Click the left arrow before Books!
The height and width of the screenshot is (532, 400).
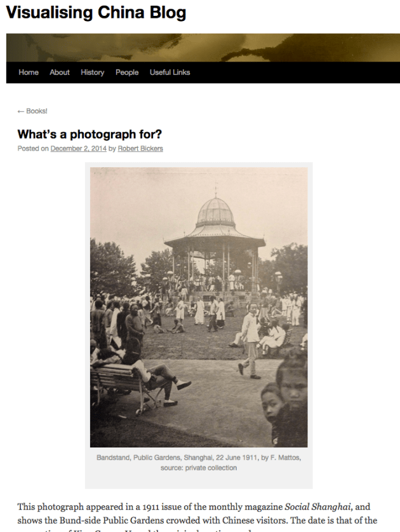tap(21, 111)
